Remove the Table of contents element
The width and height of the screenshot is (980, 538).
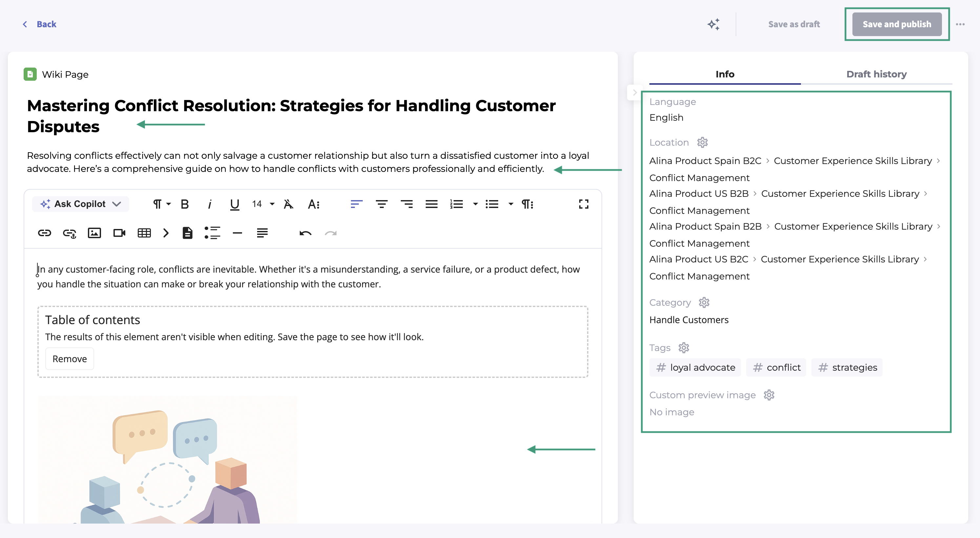70,359
